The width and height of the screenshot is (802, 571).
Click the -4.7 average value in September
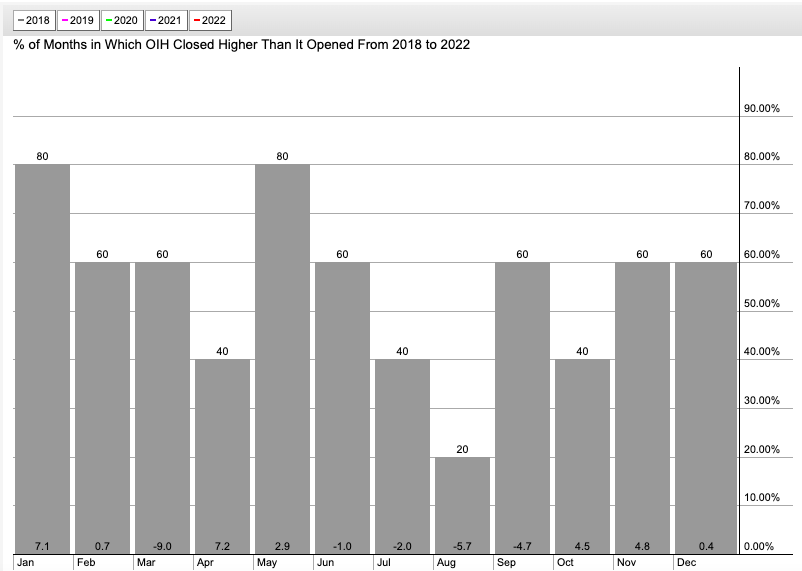click(522, 546)
